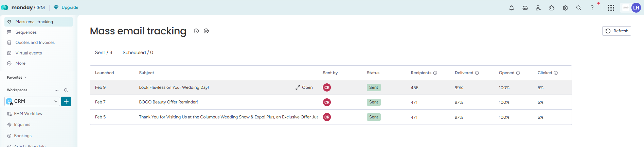Expand the Favorites section chevron

25,78
